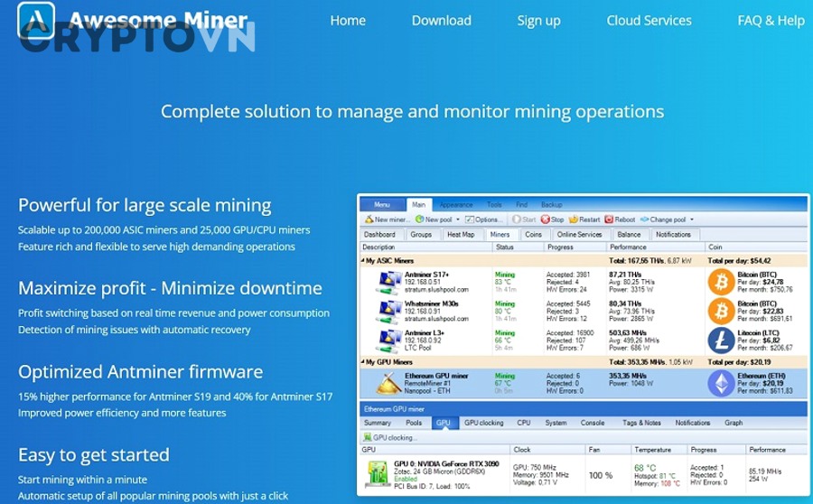This screenshot has width=813, height=504.
Task: Click the Ethereum coin icon
Action: click(721, 383)
